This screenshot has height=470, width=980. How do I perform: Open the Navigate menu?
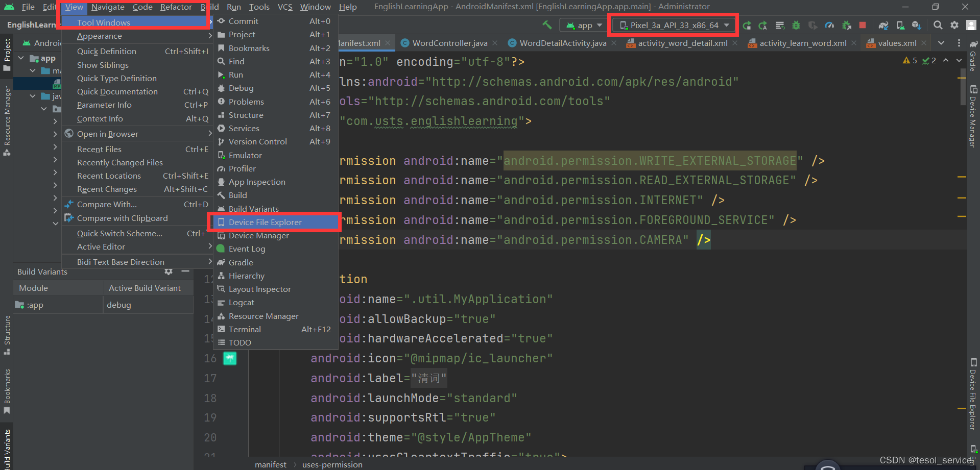[x=108, y=7]
